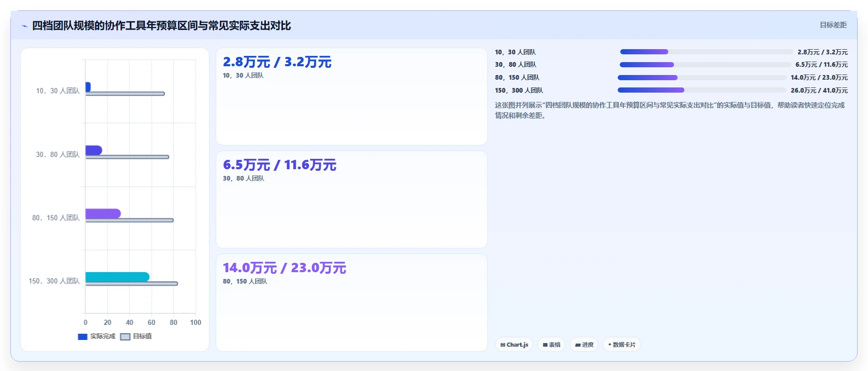
Task: Click the indigo actual bar for 30，80 人团队
Action: coord(94,150)
